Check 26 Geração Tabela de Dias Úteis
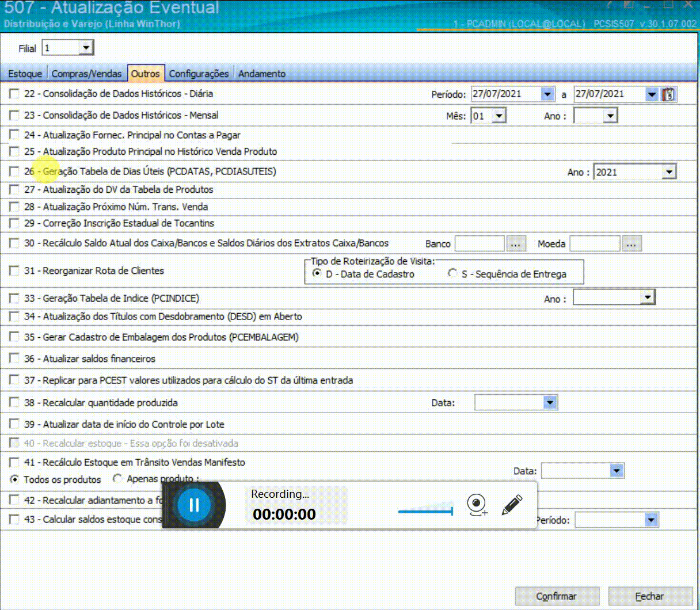Viewport: 700px width, 610px height. 14,171
